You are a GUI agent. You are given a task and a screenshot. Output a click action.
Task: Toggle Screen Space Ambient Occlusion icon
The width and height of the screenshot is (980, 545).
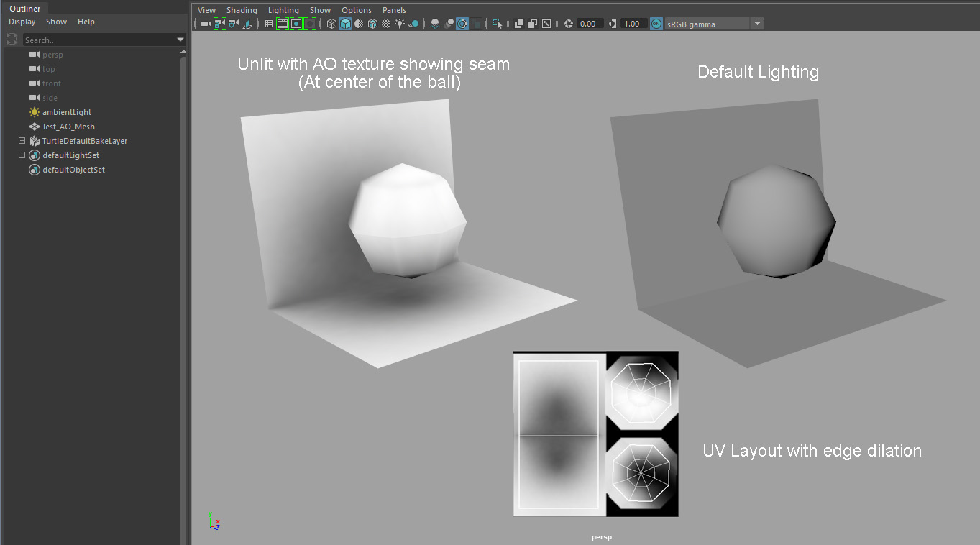tap(435, 24)
